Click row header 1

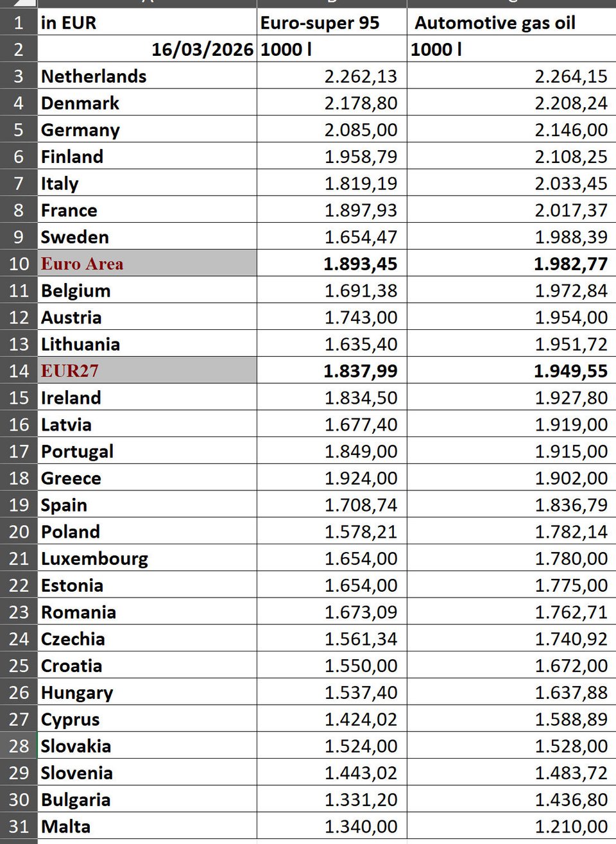[19, 23]
